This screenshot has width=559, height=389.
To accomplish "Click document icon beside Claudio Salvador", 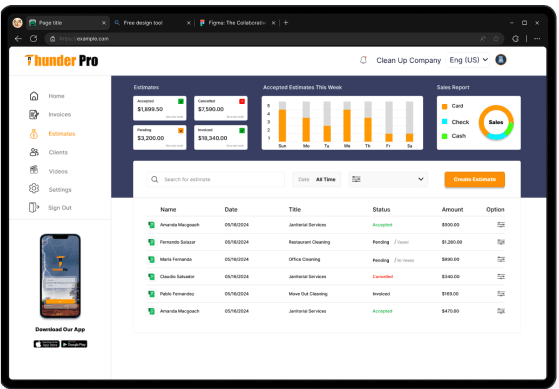I will [152, 276].
